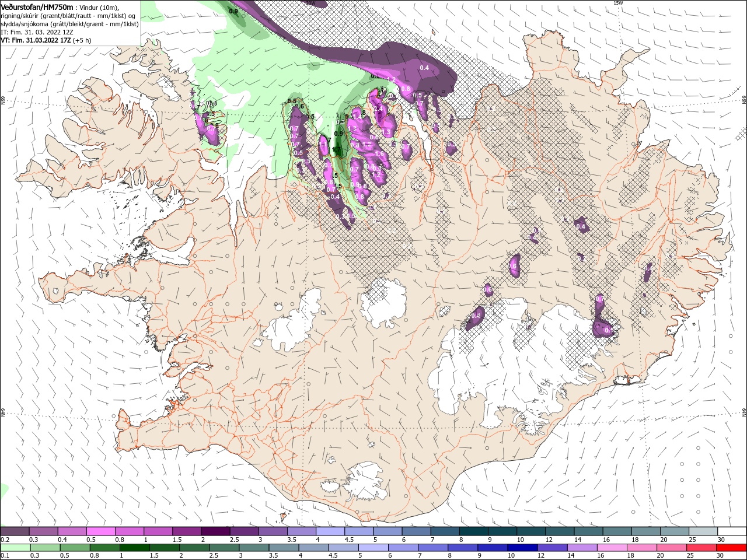Click the 0.2 label in upper legend row
This screenshot has height=560, width=747.
(x=4, y=540)
